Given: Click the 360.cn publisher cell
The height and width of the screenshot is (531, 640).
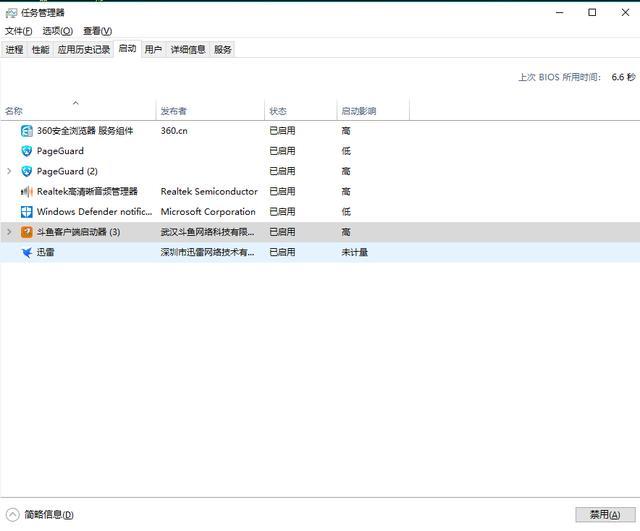Looking at the screenshot, I should [174, 131].
